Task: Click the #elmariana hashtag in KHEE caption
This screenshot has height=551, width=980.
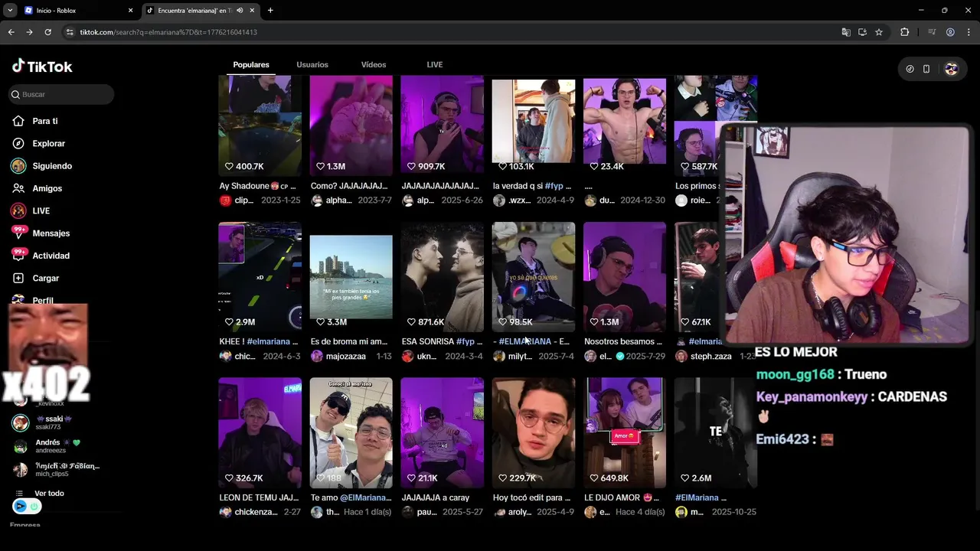Action: pos(268,342)
